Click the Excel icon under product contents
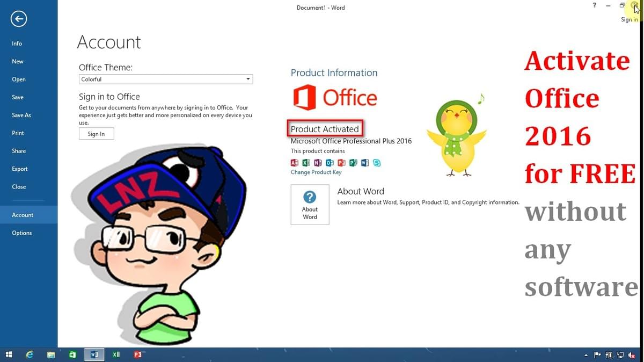Image resolution: width=644 pixels, height=362 pixels. coord(306,163)
